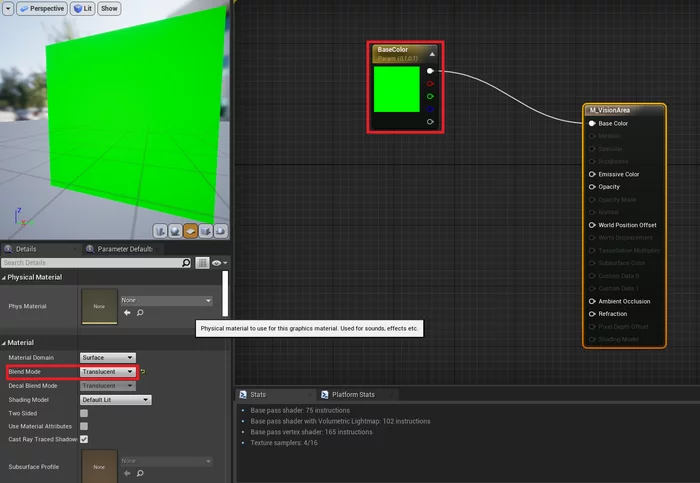Open the Blend Mode Translucent dropdown

108,371
